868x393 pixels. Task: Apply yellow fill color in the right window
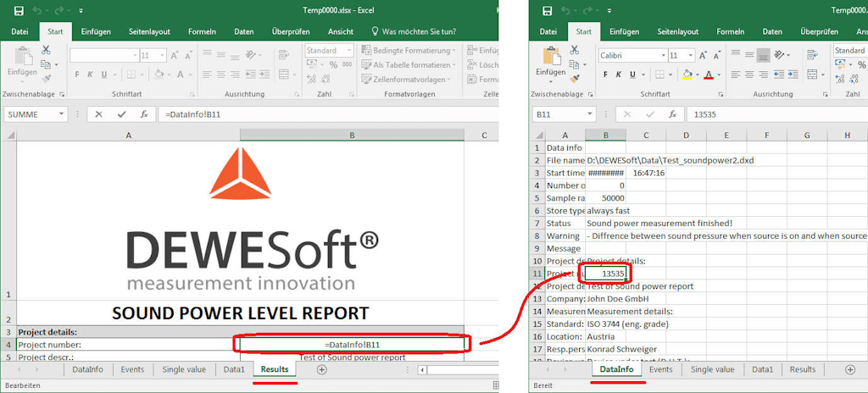point(687,75)
